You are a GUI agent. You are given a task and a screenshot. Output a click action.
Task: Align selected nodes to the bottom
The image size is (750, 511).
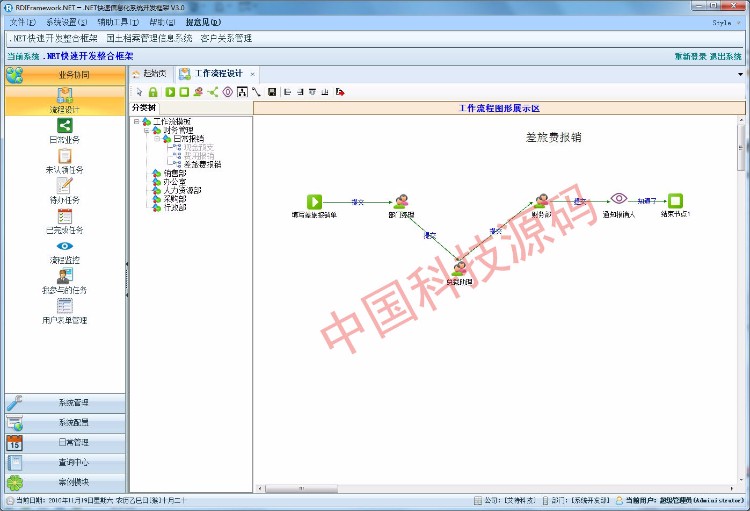(325, 92)
